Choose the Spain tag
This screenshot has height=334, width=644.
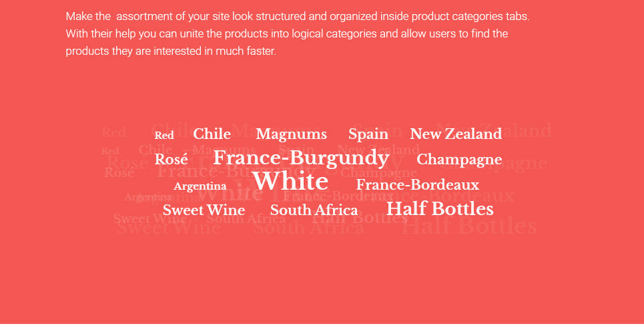click(x=368, y=134)
